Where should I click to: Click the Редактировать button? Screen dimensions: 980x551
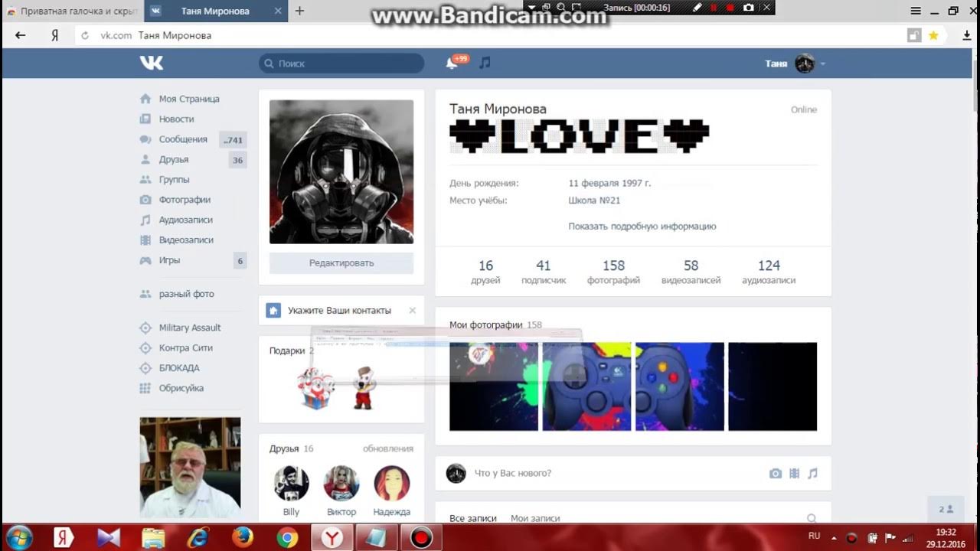[x=341, y=263]
